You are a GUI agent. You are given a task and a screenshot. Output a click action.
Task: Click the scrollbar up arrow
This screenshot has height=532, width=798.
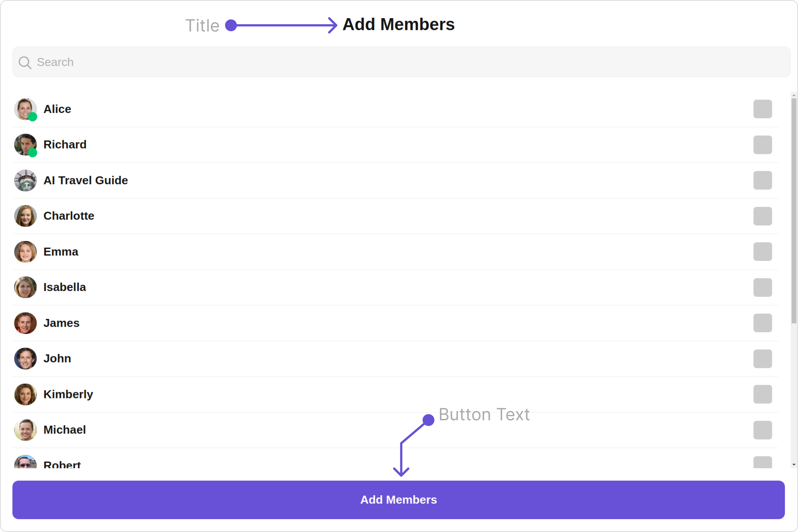[794, 95]
